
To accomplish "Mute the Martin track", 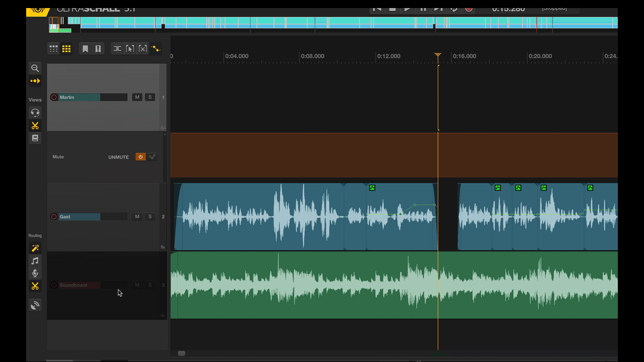I will (137, 97).
